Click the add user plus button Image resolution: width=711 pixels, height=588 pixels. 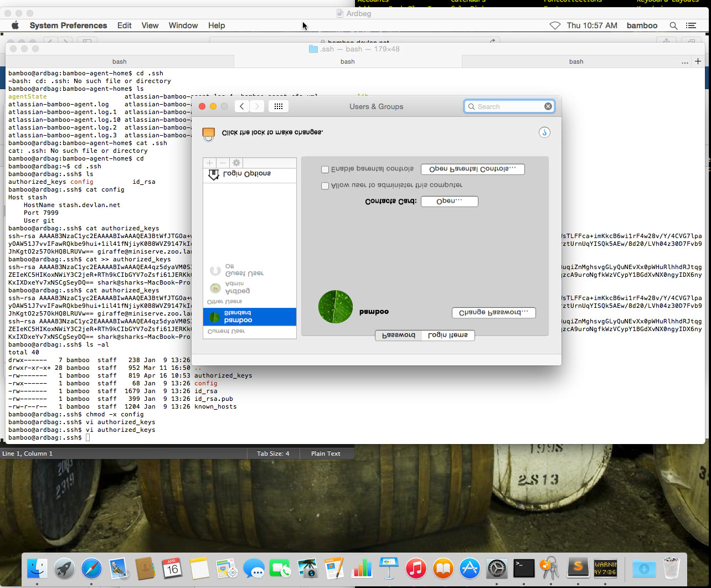point(209,163)
